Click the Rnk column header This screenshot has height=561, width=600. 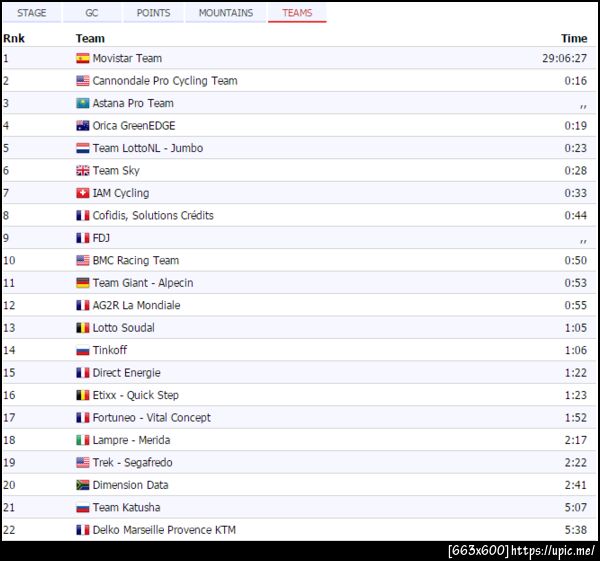(x=14, y=38)
